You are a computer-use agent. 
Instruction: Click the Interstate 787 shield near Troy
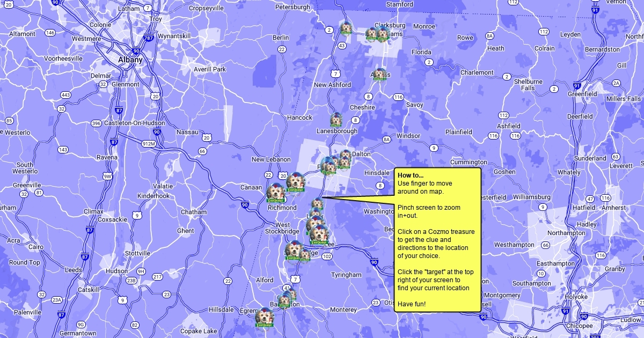[149, 39]
